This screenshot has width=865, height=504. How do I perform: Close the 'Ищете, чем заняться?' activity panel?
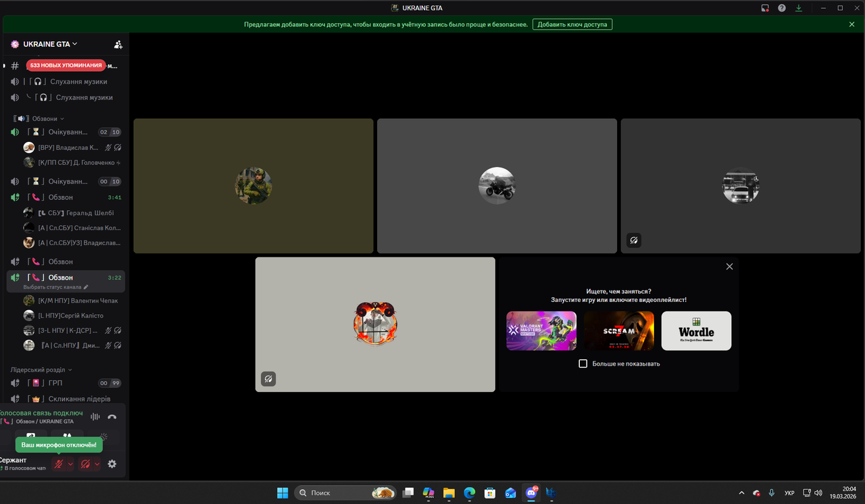[x=729, y=267]
